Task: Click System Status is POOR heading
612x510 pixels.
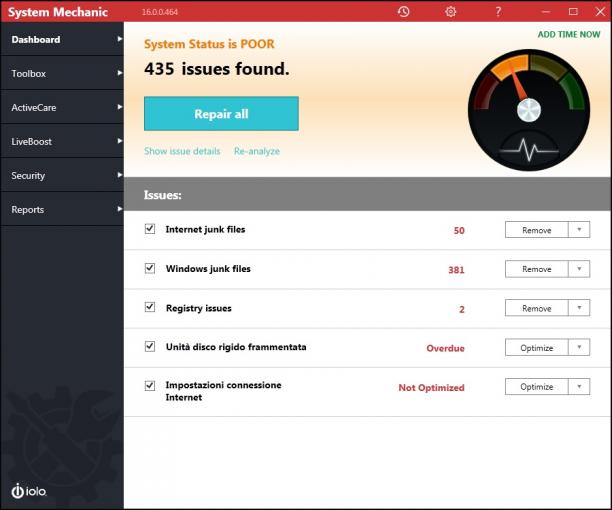Action: click(x=209, y=44)
